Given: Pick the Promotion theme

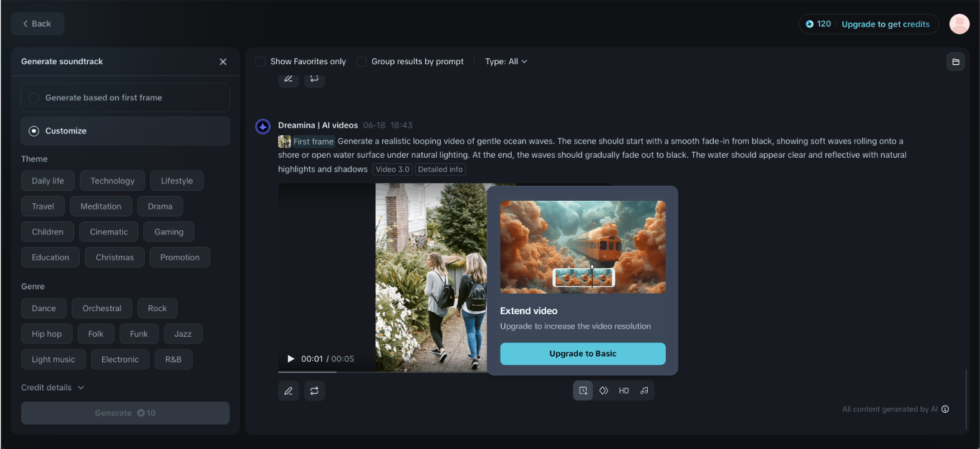Looking at the screenshot, I should (180, 258).
